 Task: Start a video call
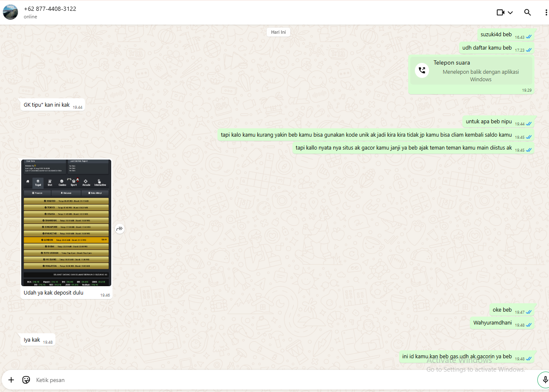(x=501, y=12)
